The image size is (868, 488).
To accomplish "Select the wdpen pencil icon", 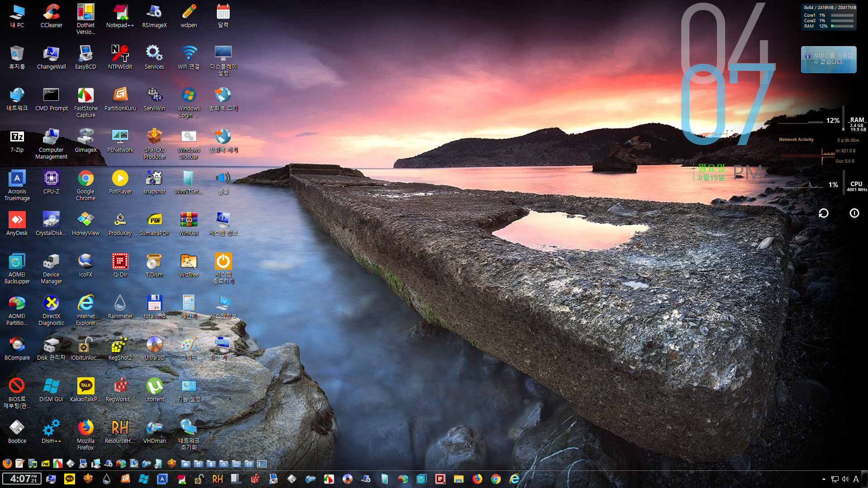I will click(x=189, y=16).
